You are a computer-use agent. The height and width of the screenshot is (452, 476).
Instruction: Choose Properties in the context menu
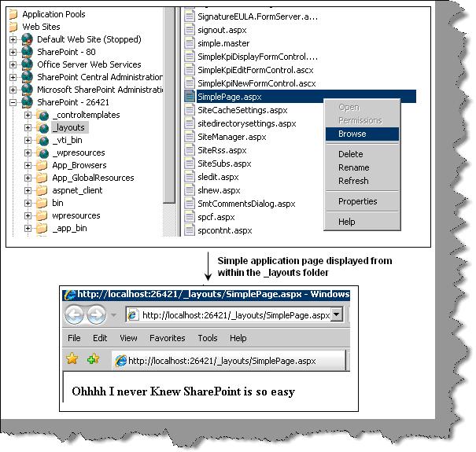point(362,201)
